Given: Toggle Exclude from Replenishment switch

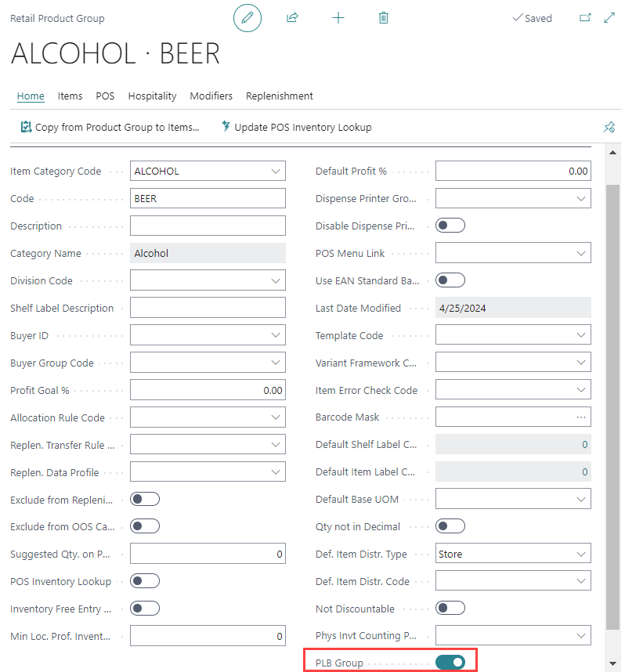Looking at the screenshot, I should tap(145, 499).
